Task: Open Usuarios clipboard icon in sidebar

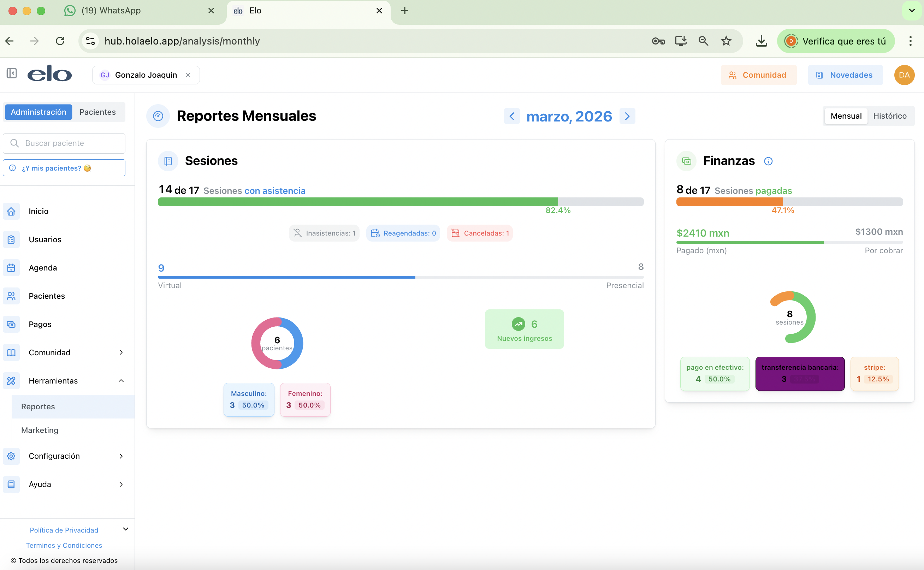Action: coord(11,239)
